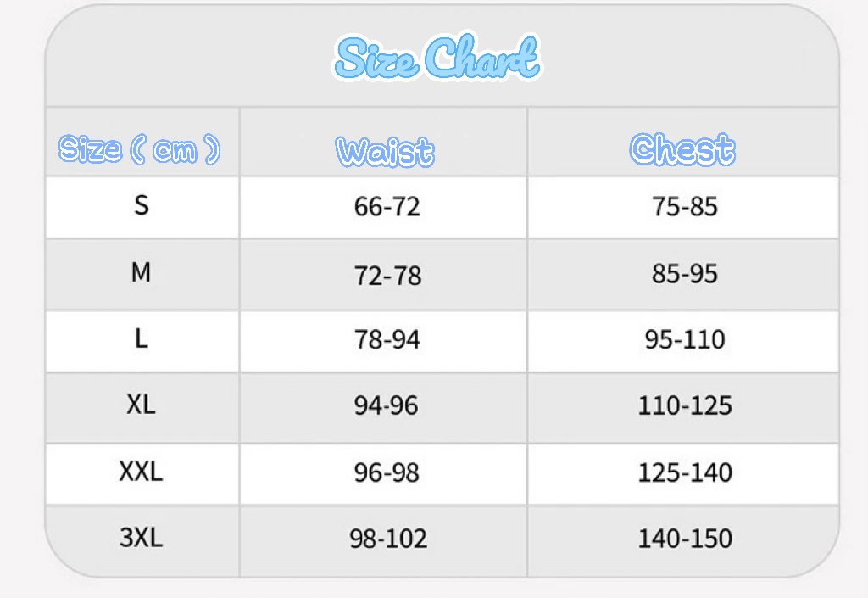
Task: Click the 78-94 waist cell
Action: pyautogui.click(x=387, y=340)
